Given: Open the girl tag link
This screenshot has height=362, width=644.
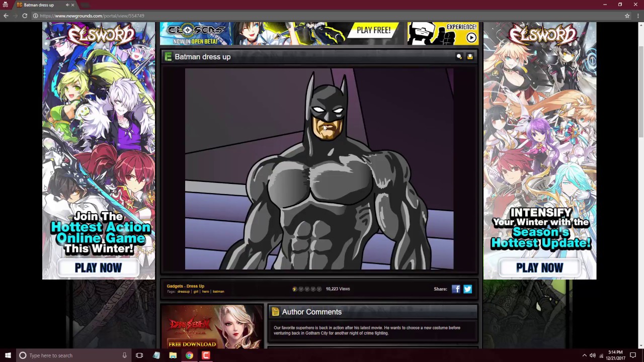Looking at the screenshot, I should click(196, 292).
